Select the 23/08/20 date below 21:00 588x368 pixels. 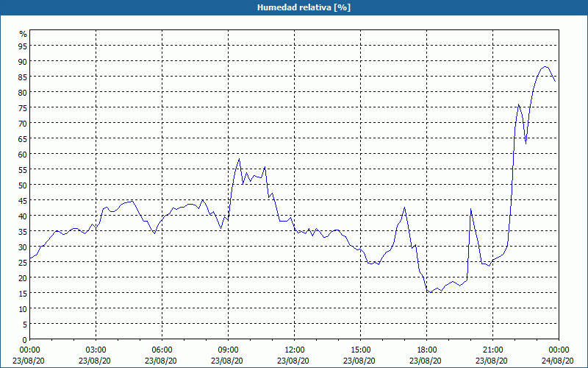492,361
